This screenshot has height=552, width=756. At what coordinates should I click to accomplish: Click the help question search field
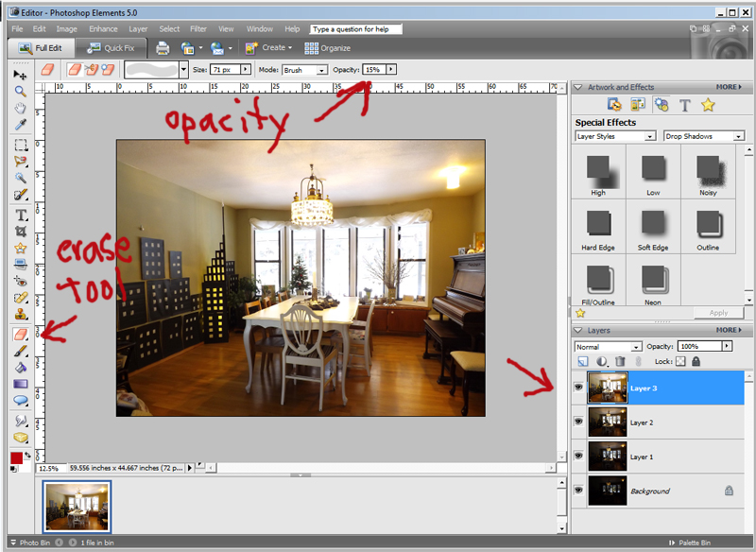(x=356, y=29)
